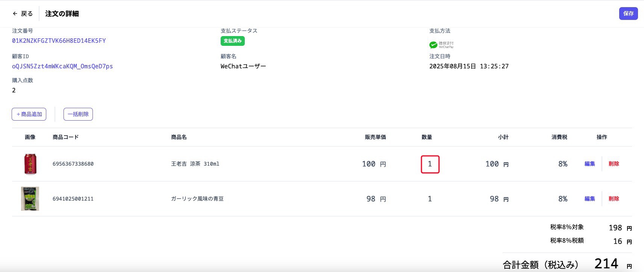Click the 税率8%税額 amount 16 円
The image size is (644, 272).
pos(623,241)
